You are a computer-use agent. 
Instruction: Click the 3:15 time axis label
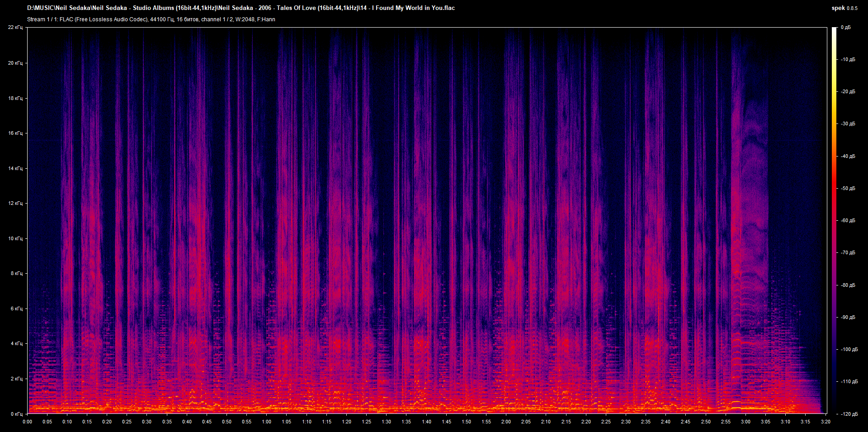coord(805,422)
